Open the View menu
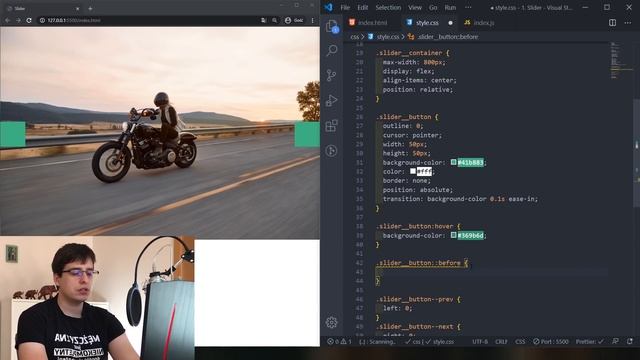 click(x=415, y=7)
